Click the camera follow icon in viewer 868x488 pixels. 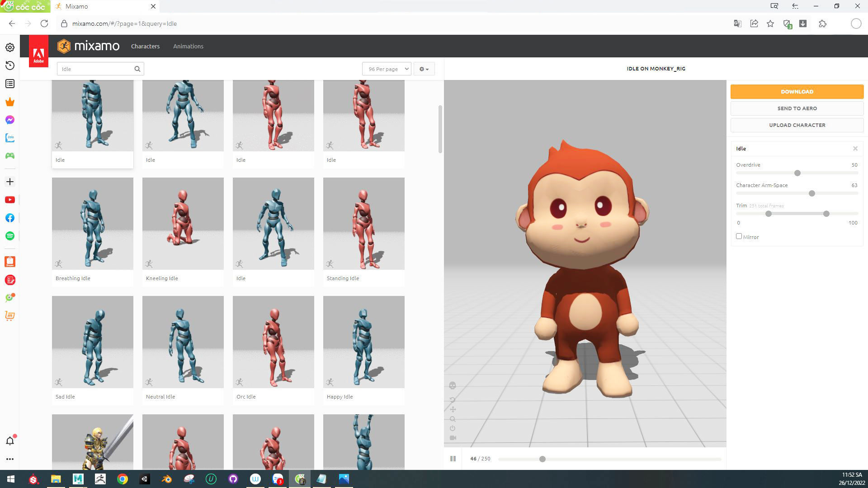(453, 438)
